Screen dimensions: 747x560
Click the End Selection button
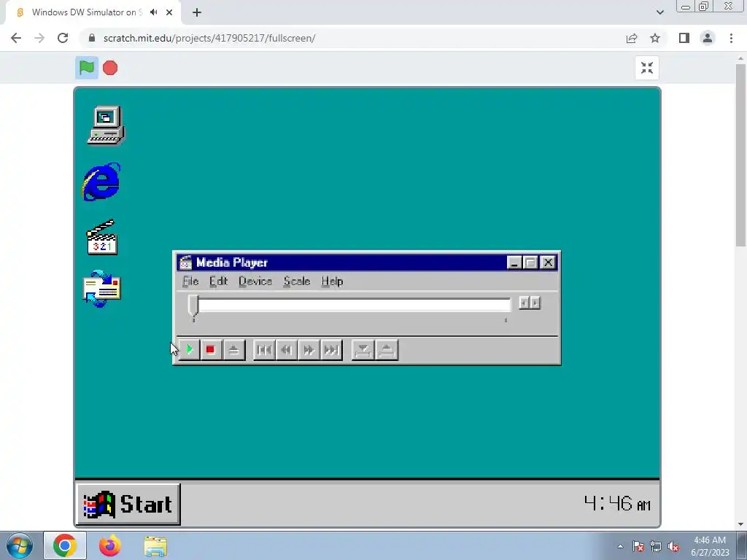tap(387, 350)
